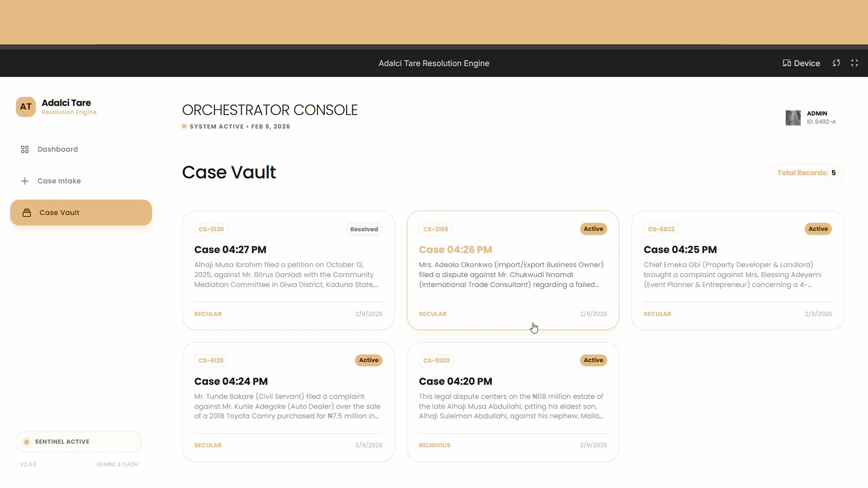Image resolution: width=868 pixels, height=488 pixels.
Task: Click the AT logo badge
Action: click(26, 107)
